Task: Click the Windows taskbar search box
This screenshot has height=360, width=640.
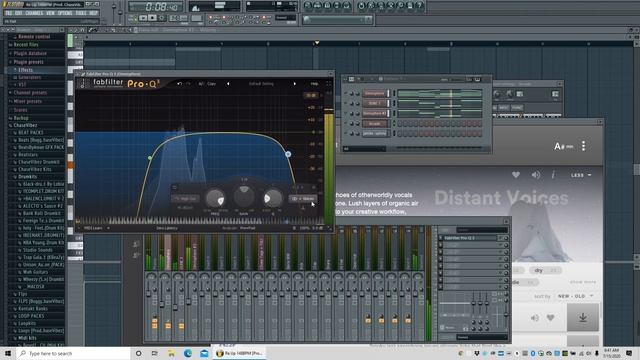Action: click(x=74, y=353)
